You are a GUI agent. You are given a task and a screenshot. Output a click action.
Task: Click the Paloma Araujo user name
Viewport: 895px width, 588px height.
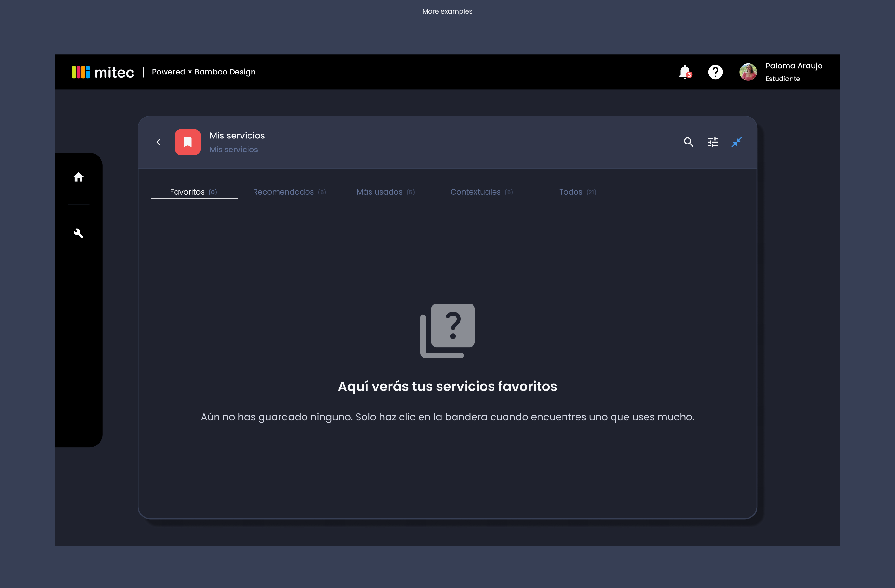point(794,66)
